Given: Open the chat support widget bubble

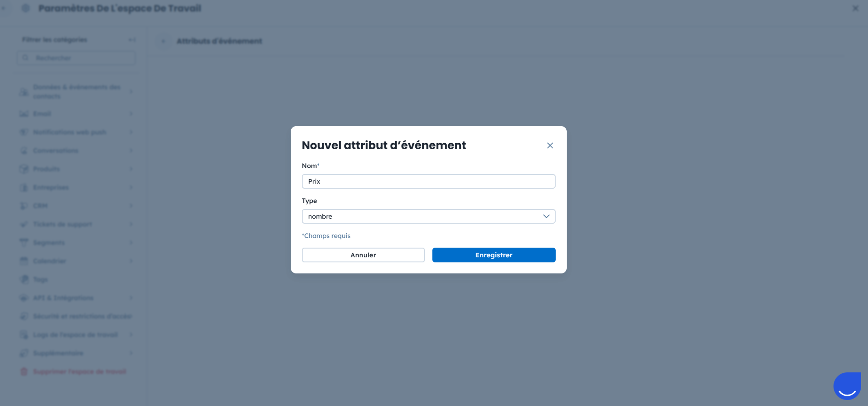Looking at the screenshot, I should pyautogui.click(x=847, y=386).
